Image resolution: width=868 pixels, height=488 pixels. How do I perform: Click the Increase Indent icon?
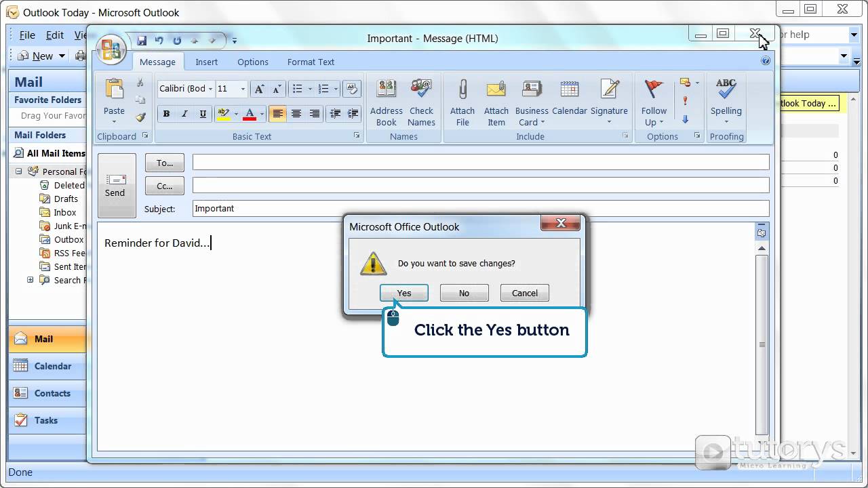coord(353,114)
